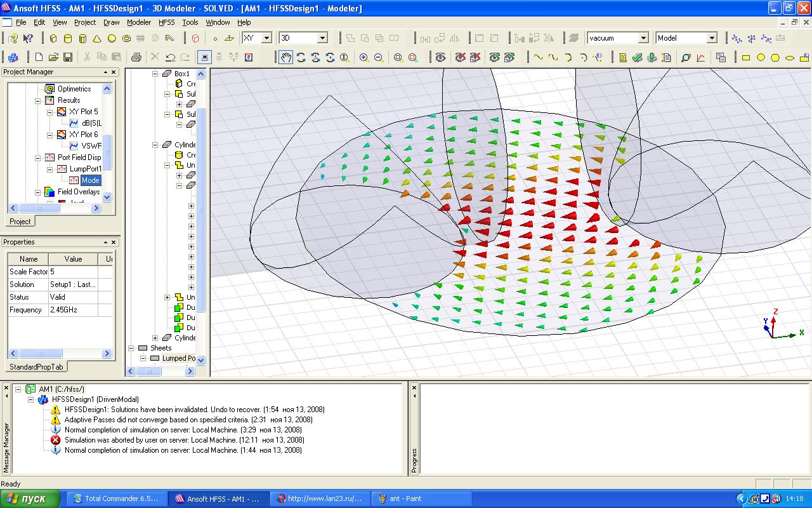Click the Undo arrow icon
This screenshot has width=812, height=508.
[170, 57]
